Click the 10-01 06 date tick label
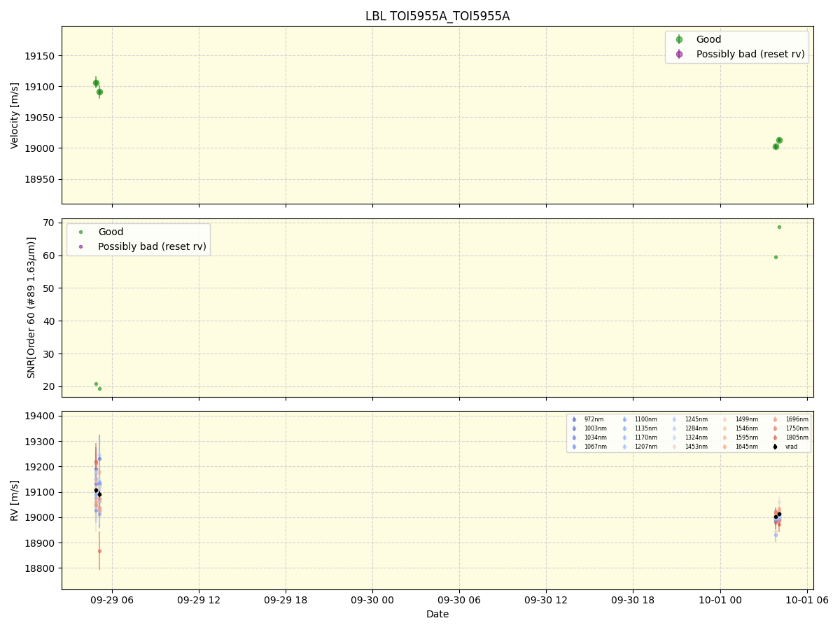The width and height of the screenshot is (840, 630). click(x=807, y=599)
